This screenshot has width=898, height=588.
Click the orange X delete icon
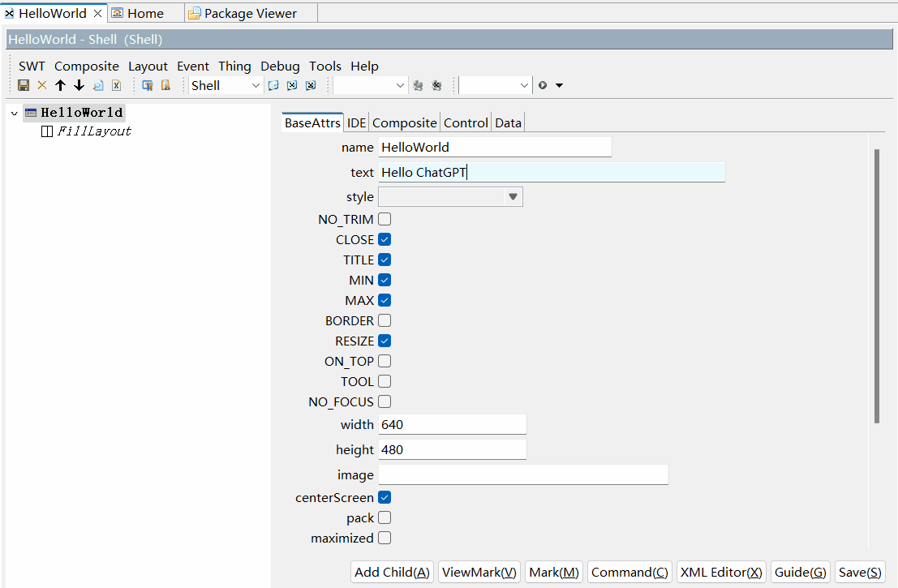click(x=42, y=85)
